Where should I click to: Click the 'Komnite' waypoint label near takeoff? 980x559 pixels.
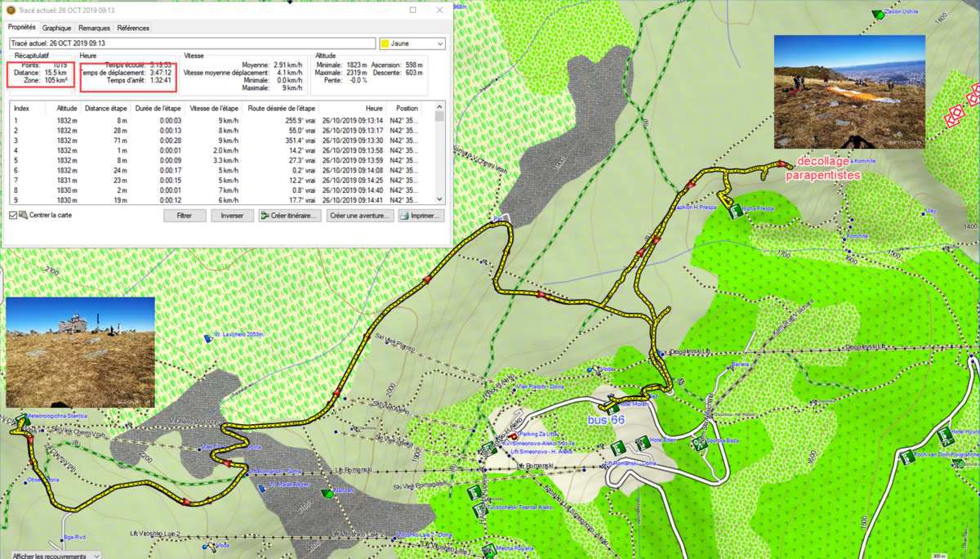pyautogui.click(x=862, y=161)
